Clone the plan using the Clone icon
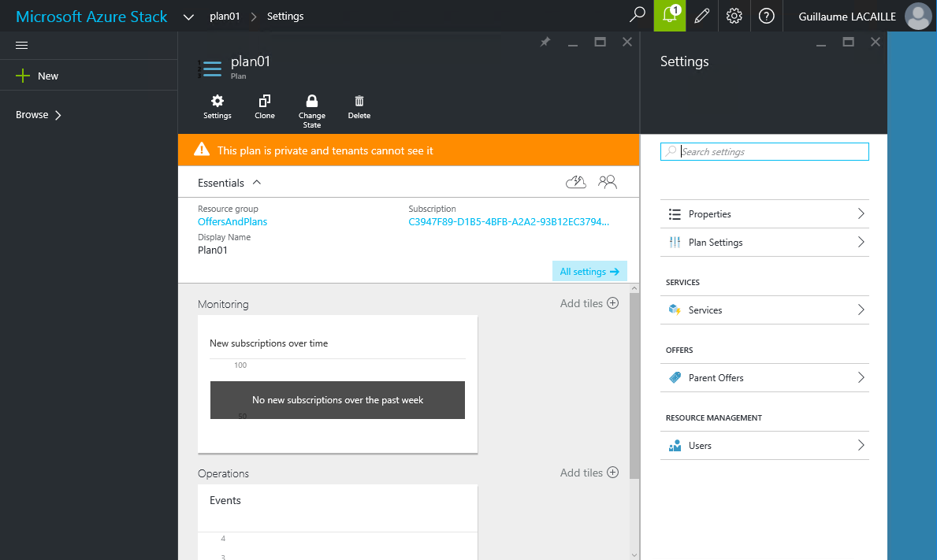The image size is (937, 560). point(265,101)
